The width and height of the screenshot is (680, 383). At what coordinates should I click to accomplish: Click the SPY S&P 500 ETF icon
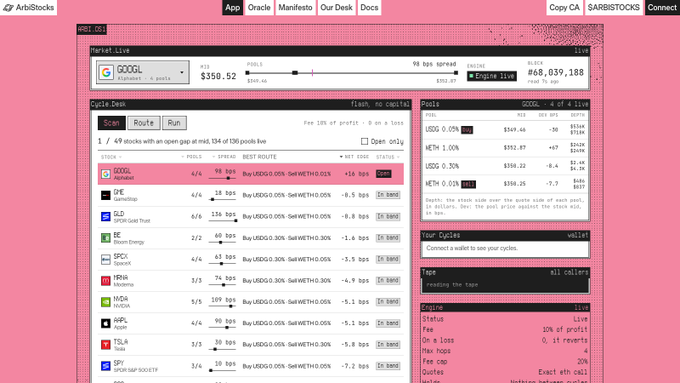pos(105,366)
